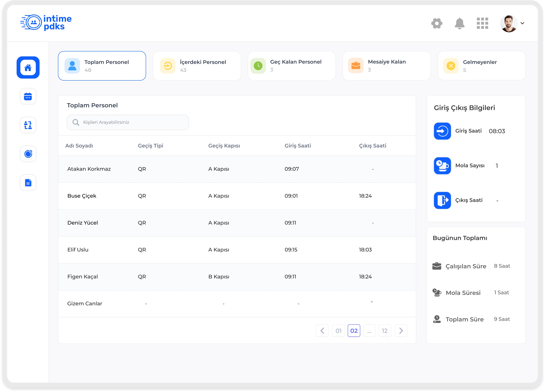Click entry time 09:07 for Atakan Korkmaz
The height and width of the screenshot is (392, 545).
[292, 169]
